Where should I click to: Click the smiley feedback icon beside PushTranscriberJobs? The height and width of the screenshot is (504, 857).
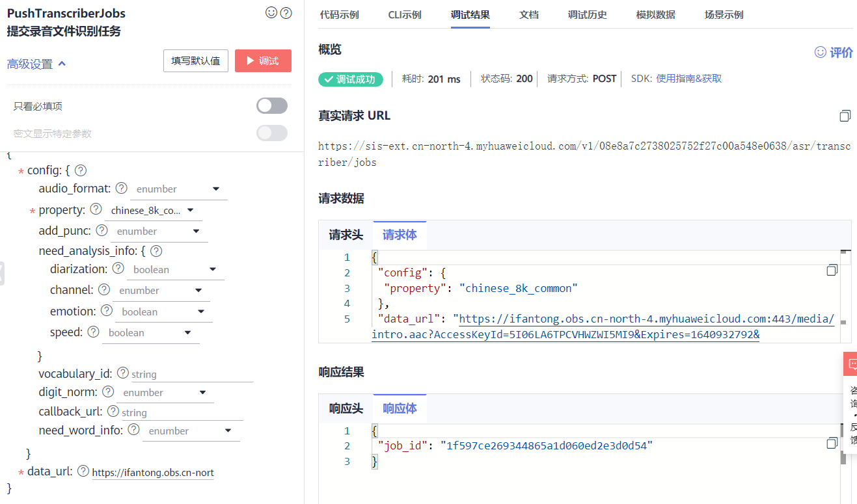pyautogui.click(x=271, y=12)
